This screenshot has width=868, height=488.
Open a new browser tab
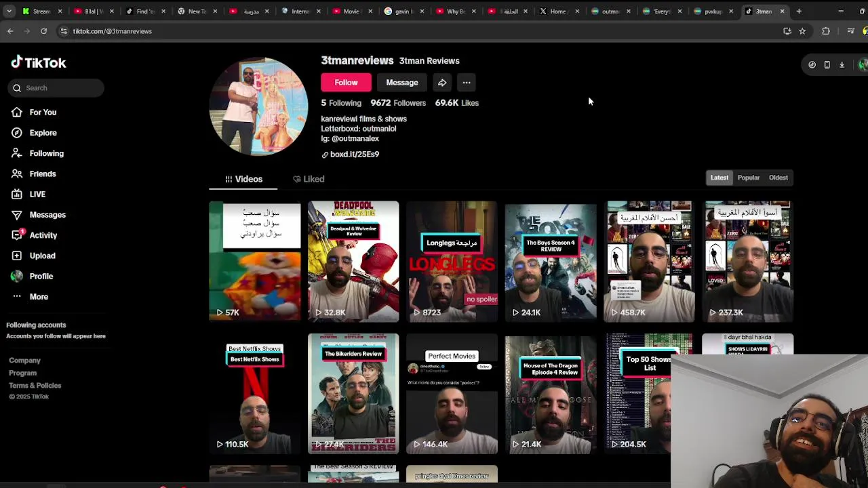[x=799, y=11]
